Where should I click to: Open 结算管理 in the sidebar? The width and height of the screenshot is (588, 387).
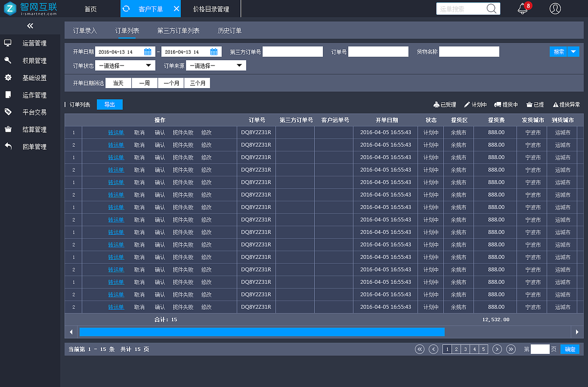pos(30,129)
